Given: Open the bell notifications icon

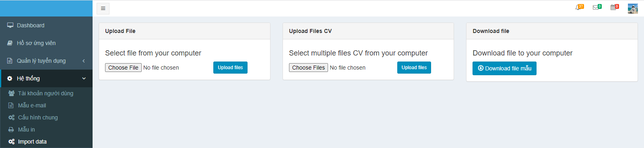Looking at the screenshot, I should pyautogui.click(x=578, y=8).
